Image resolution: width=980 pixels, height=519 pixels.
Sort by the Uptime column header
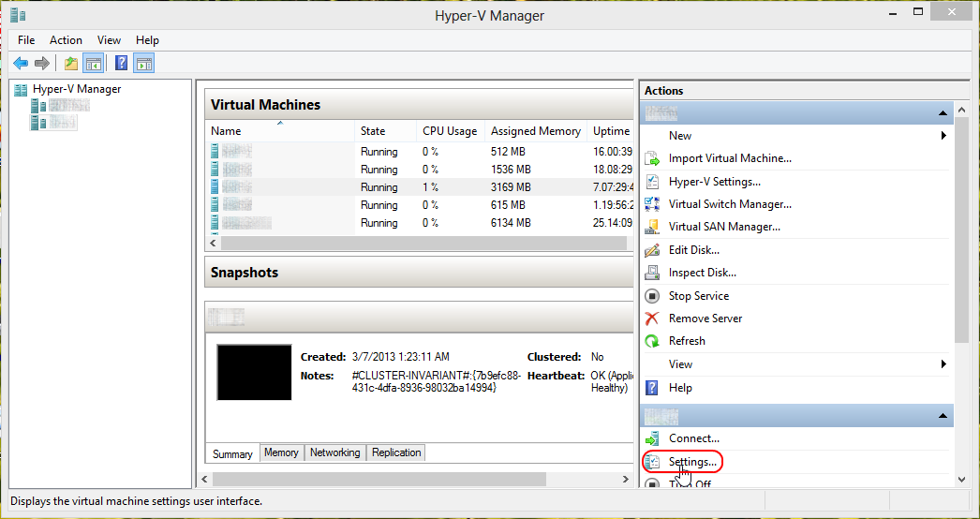pyautogui.click(x=611, y=131)
